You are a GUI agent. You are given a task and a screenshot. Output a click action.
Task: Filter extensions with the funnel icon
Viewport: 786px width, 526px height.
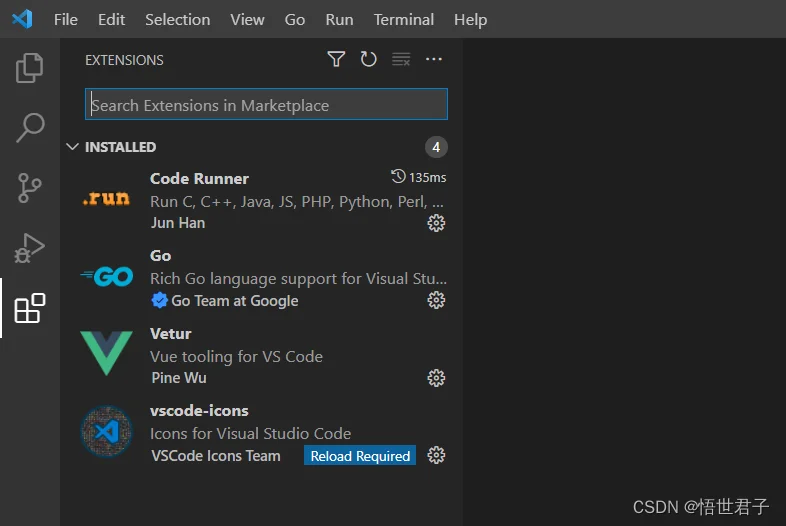tap(336, 59)
